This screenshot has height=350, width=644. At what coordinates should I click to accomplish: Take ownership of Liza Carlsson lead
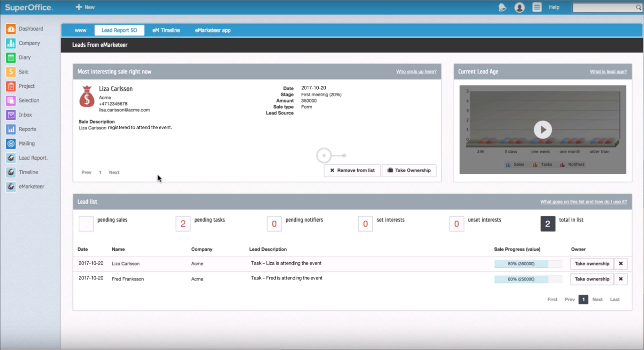[592, 263]
